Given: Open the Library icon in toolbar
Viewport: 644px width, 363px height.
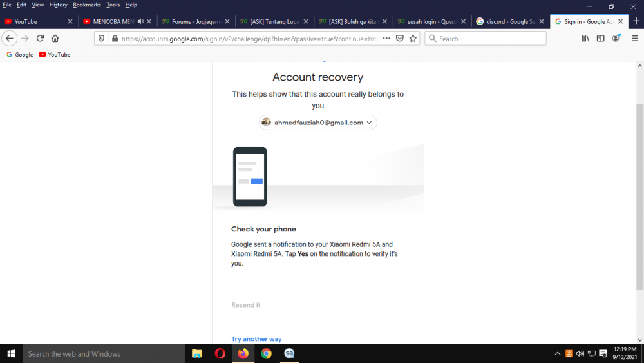Looking at the screenshot, I should coord(585,38).
